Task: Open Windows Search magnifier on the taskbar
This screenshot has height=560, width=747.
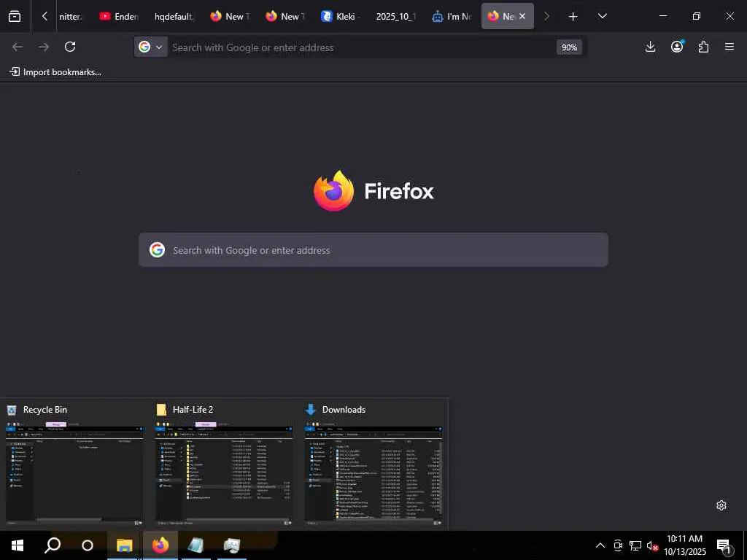Action: pyautogui.click(x=53, y=545)
